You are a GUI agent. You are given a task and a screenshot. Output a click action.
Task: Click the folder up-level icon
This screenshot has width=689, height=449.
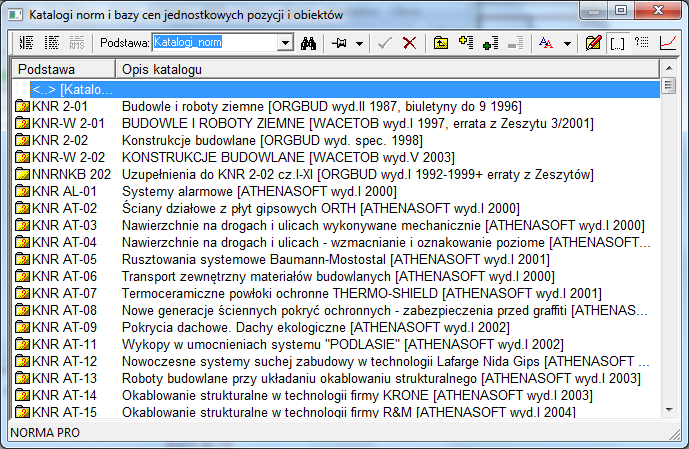(441, 43)
